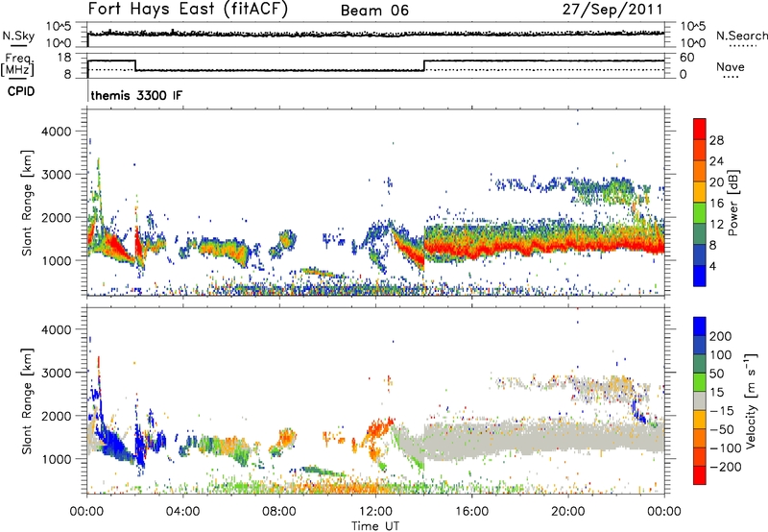Click gray segment of velocity colorbar
The width and height of the screenshot is (768, 532).
point(700,401)
